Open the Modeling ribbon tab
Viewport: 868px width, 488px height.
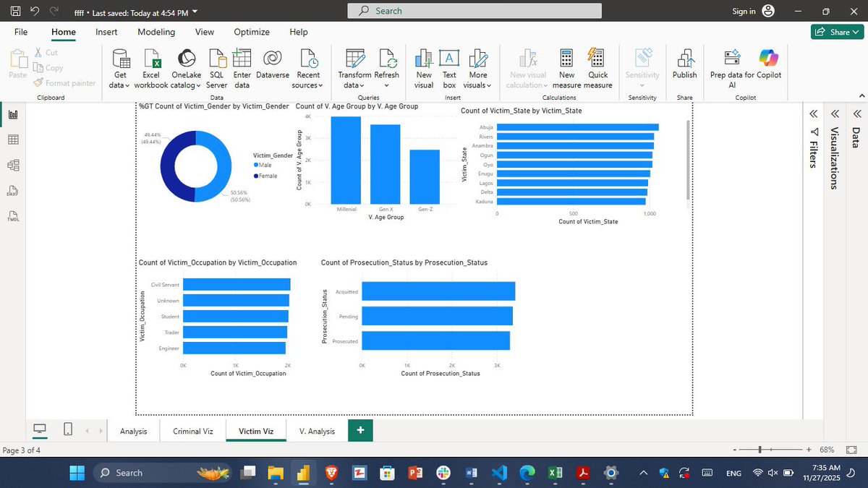pyautogui.click(x=156, y=32)
